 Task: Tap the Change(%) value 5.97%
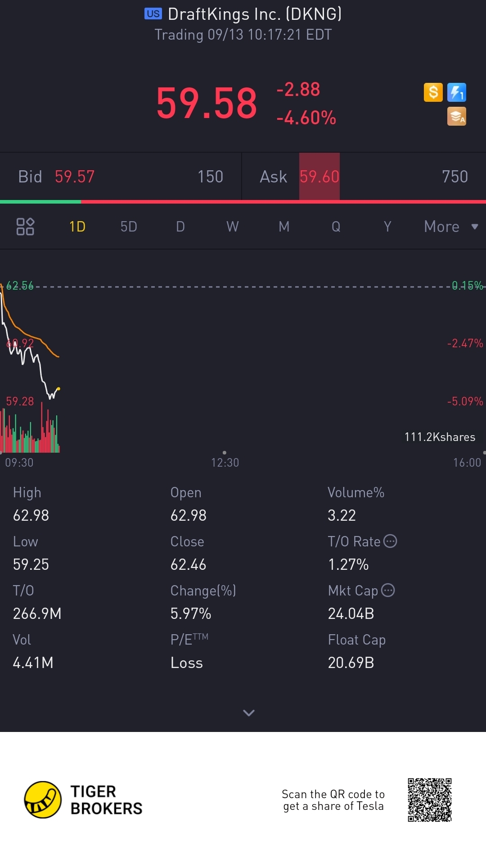[x=191, y=614]
